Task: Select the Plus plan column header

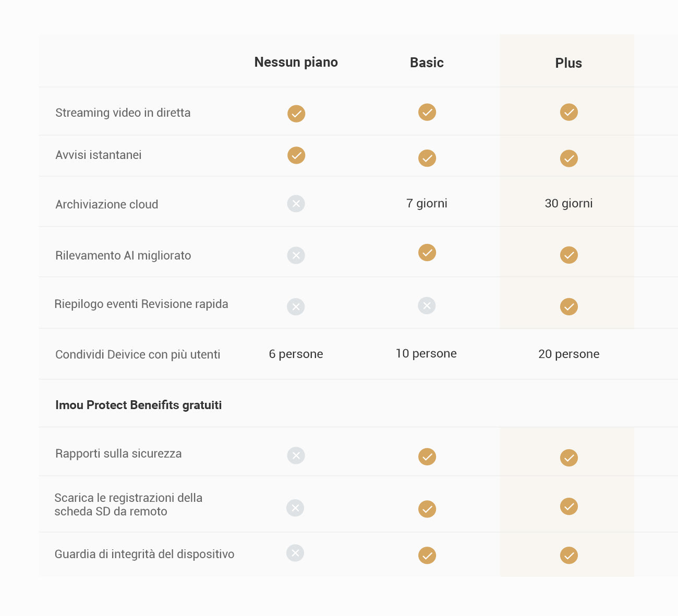Action: point(568,64)
